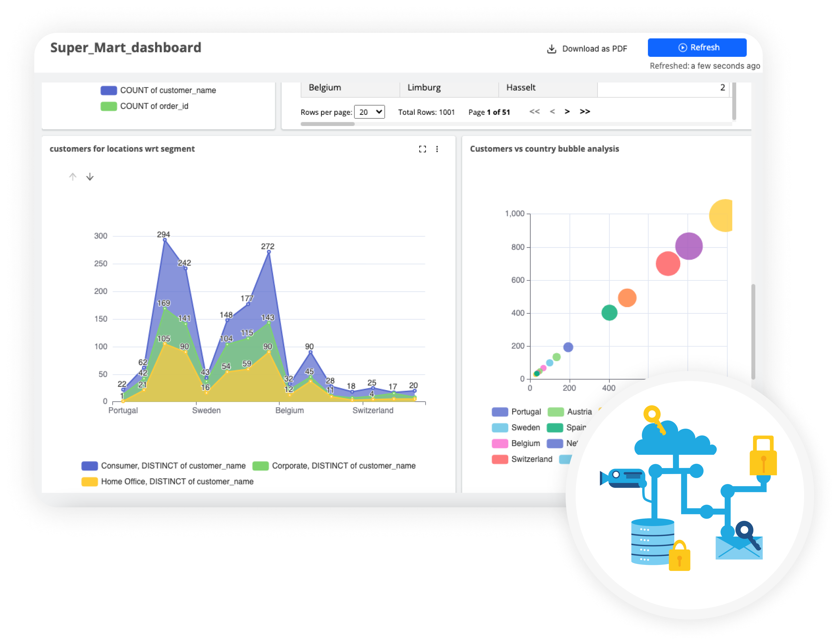Click the Switzerland red legend swatch
Viewport: 837px width, 644px height.
[x=500, y=459]
